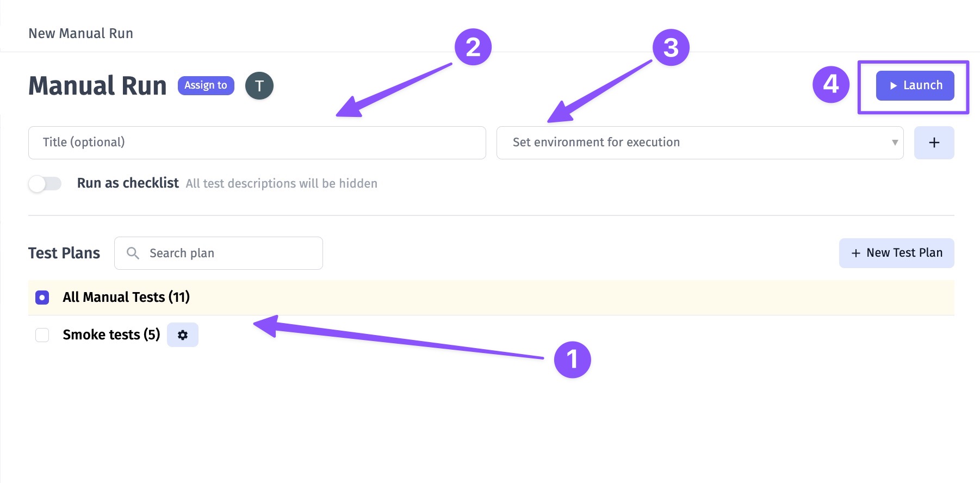Click the magnifier icon in Search plan

133,253
